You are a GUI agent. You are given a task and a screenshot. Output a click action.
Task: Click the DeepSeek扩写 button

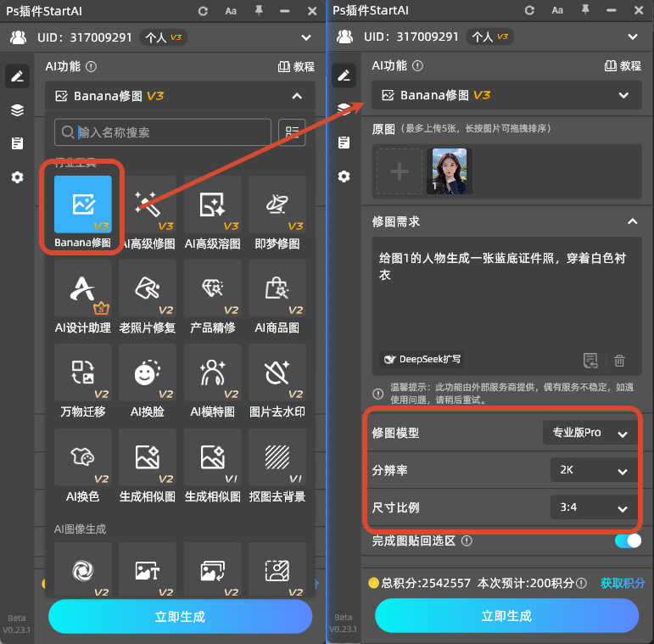pyautogui.click(x=422, y=359)
